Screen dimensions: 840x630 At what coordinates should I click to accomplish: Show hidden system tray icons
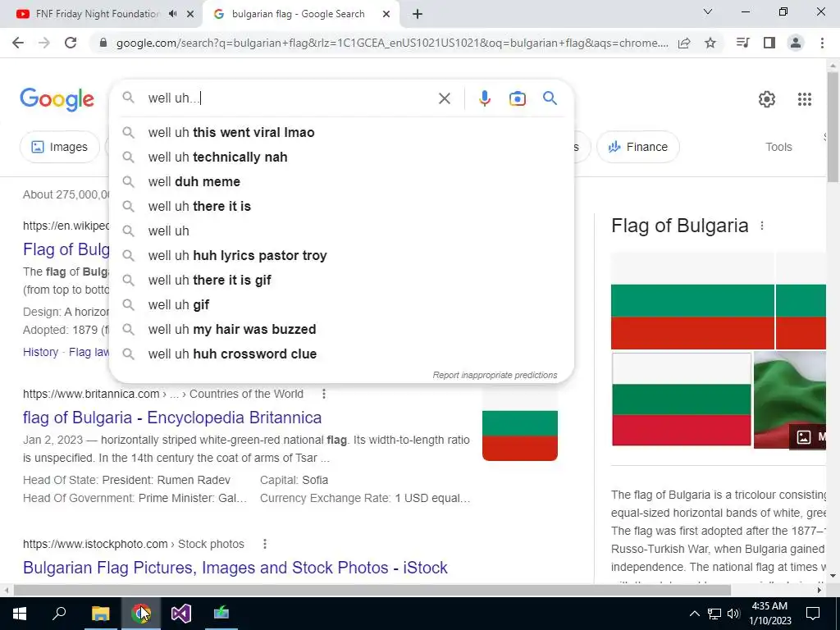(x=694, y=614)
